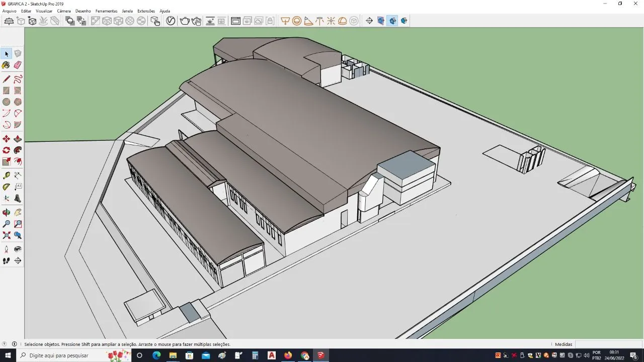Select the Follow Me tool
The image size is (644, 362).
(18, 150)
